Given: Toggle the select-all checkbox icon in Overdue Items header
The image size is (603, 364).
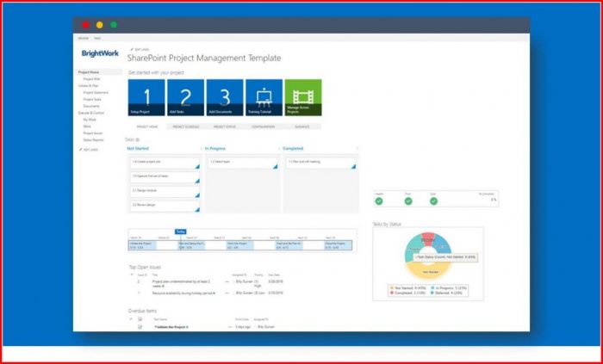Looking at the screenshot, I should coord(140,319).
